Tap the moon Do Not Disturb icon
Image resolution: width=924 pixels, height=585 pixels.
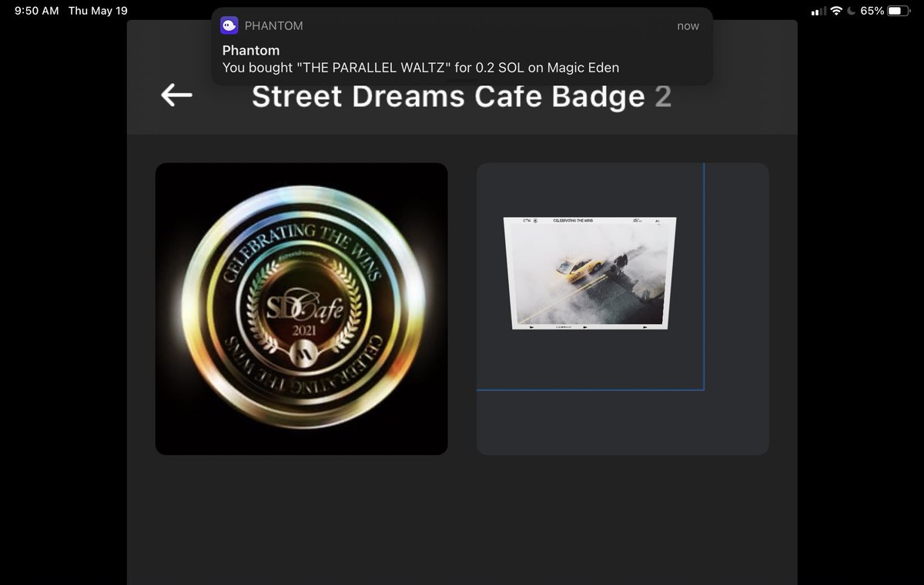851,11
